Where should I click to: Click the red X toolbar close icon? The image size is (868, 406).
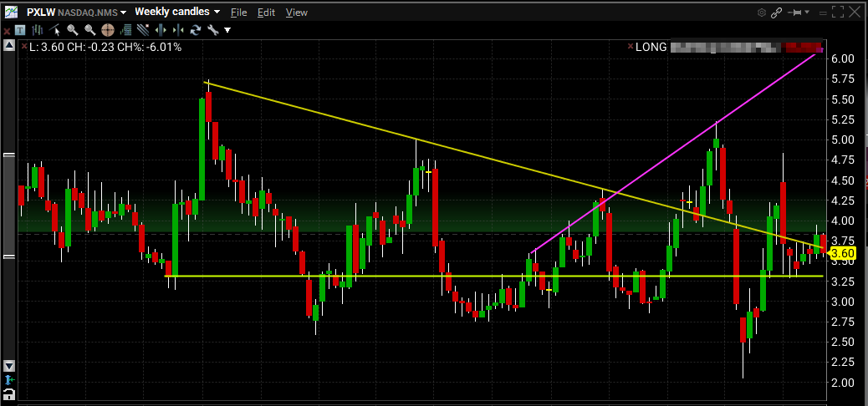(7, 30)
